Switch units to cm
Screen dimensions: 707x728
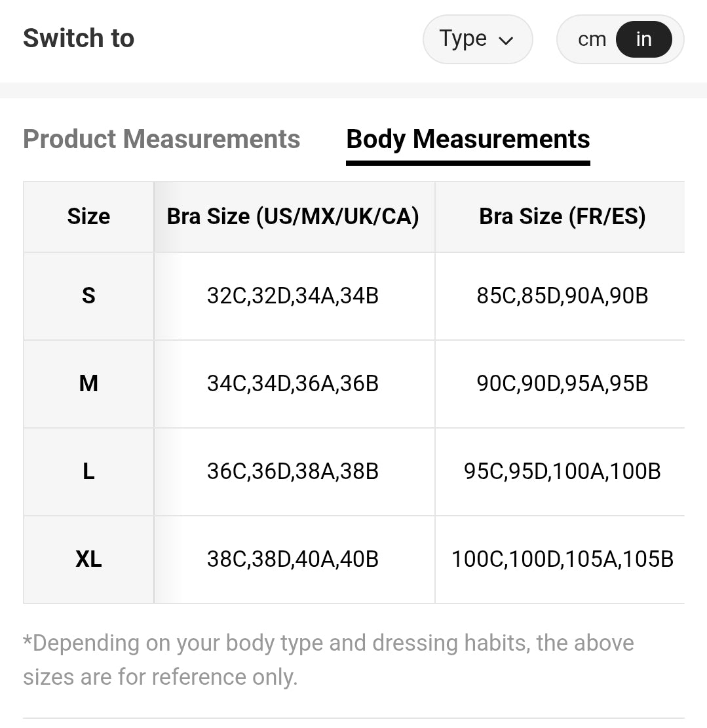(591, 39)
